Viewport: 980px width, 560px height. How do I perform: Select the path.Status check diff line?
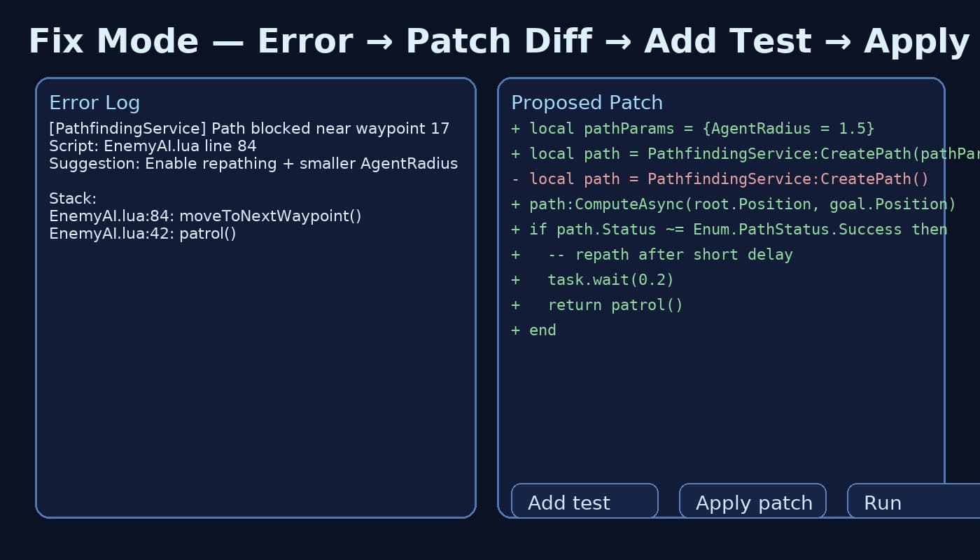coord(729,230)
